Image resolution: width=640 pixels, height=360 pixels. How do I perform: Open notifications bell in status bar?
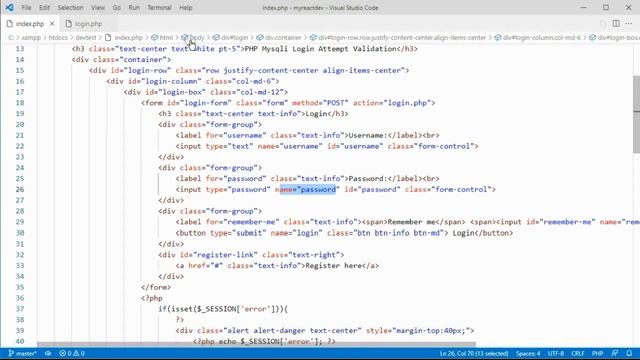pos(629,353)
